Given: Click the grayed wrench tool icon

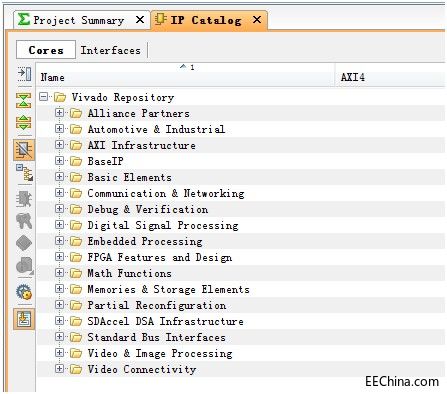Looking at the screenshot, I should click(x=24, y=221).
